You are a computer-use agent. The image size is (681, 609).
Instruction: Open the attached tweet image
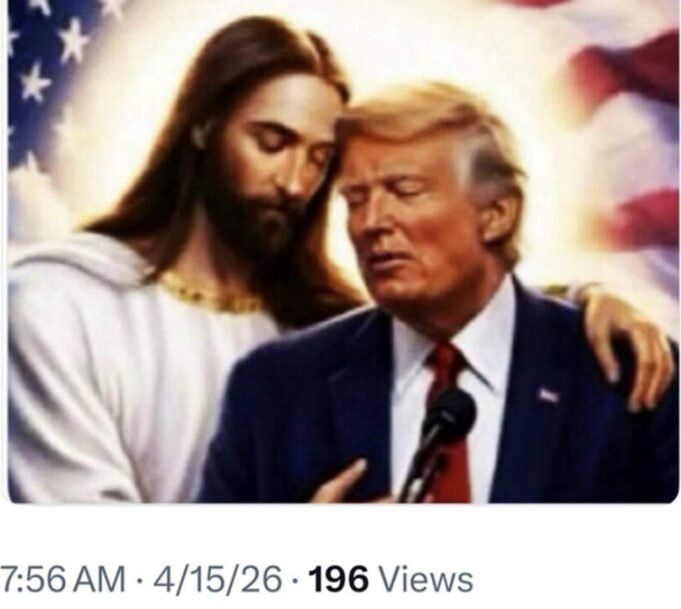343,251
